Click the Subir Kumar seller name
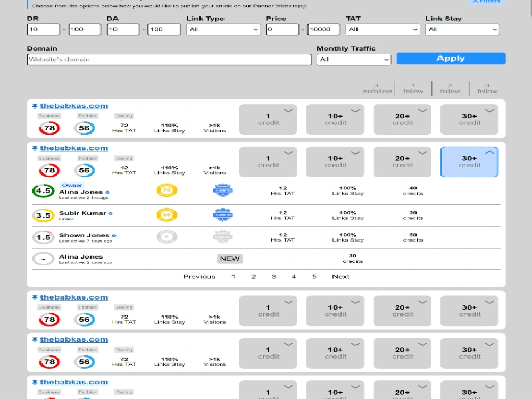532x399 pixels. 82,213
